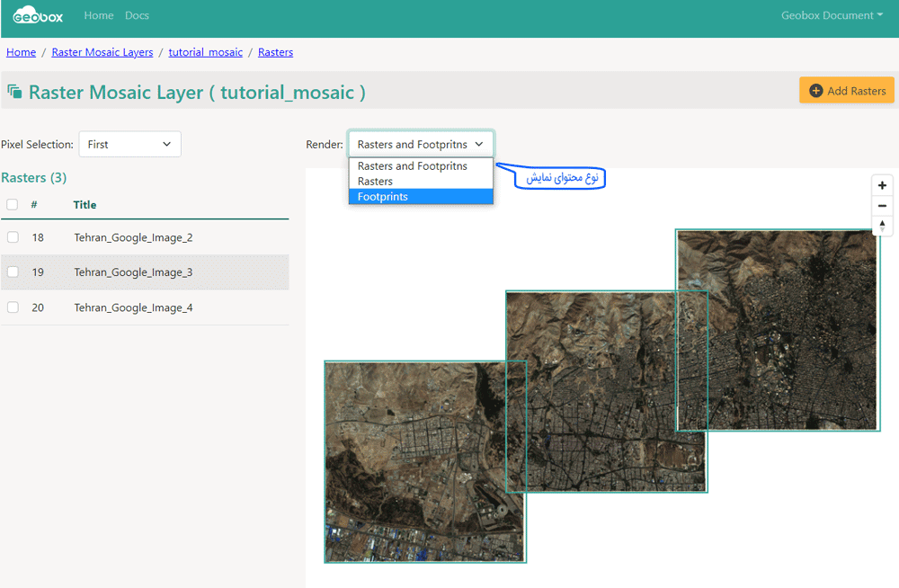The width and height of the screenshot is (899, 588).
Task: Tick the checkbox for Tehran_Google_Image_4
Action: [13, 307]
